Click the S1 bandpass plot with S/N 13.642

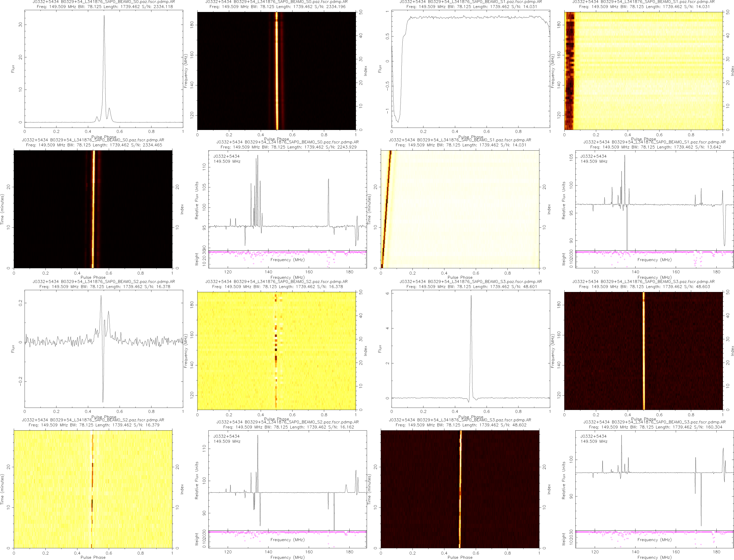click(x=654, y=200)
